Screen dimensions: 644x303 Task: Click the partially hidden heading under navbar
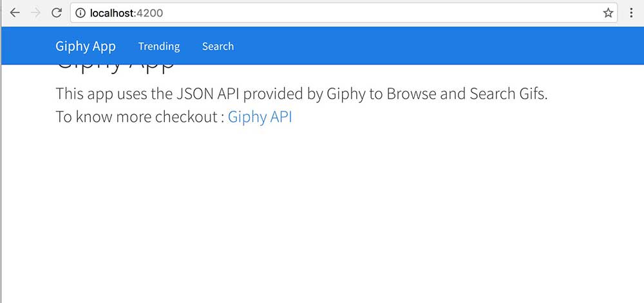click(116, 67)
